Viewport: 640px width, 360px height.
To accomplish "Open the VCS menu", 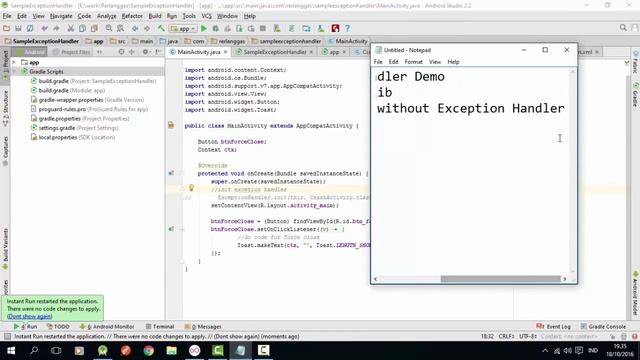I will (x=207, y=16).
